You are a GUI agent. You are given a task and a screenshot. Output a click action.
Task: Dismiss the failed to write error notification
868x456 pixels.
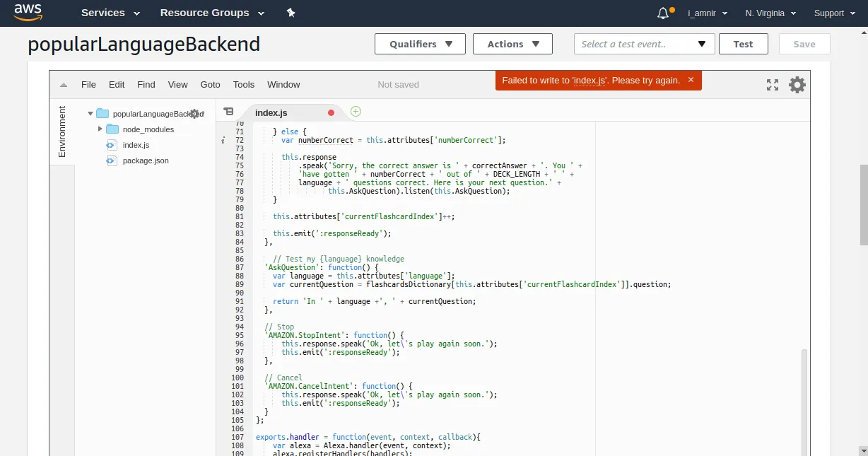click(x=691, y=80)
